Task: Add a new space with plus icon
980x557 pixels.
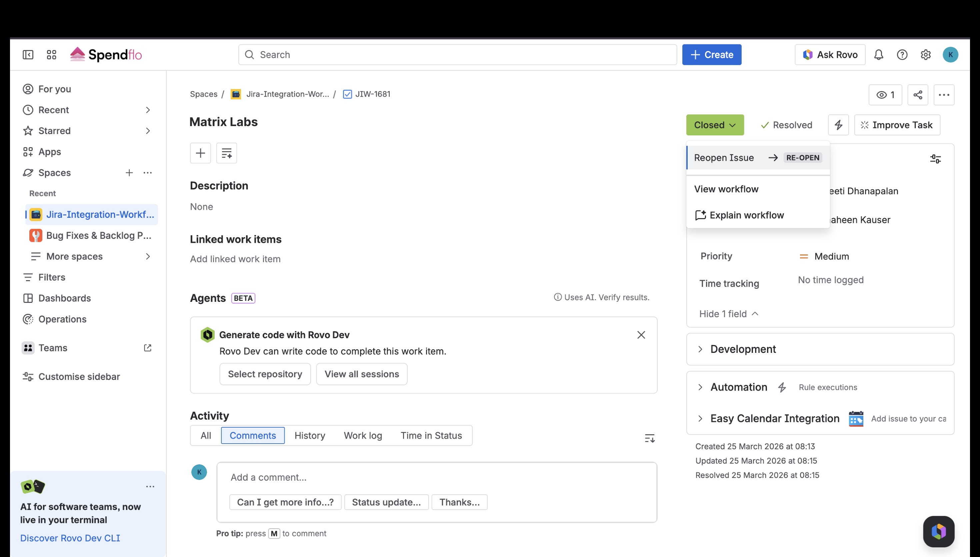Action: coord(129,172)
